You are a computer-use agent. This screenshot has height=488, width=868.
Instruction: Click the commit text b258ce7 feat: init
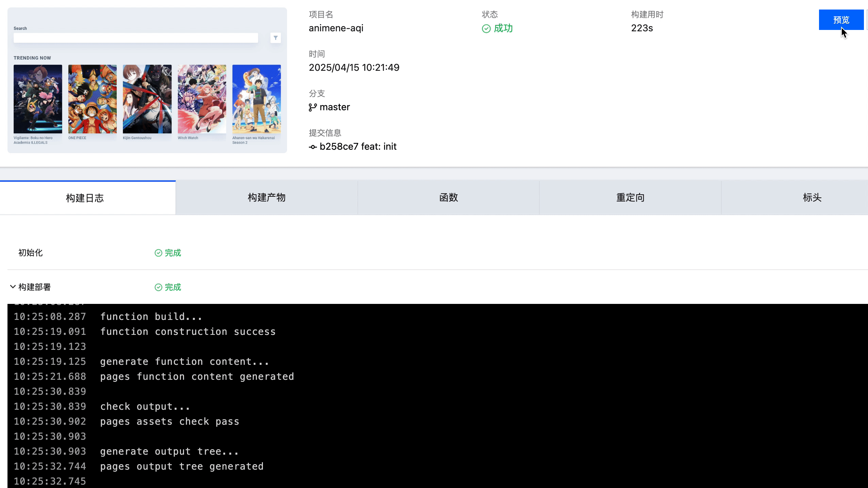(x=358, y=146)
